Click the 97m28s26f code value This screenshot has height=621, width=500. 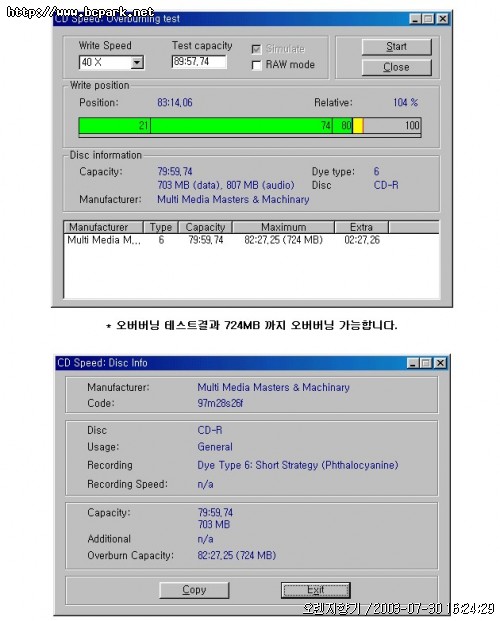point(220,403)
